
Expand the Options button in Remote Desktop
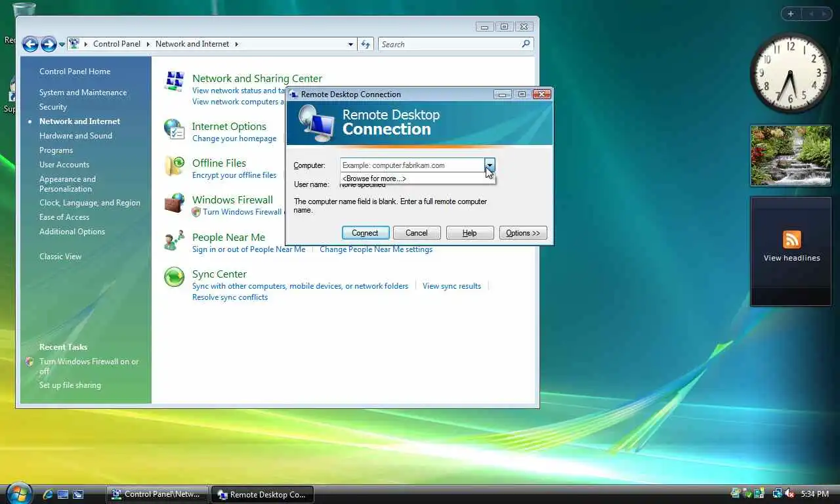click(523, 233)
